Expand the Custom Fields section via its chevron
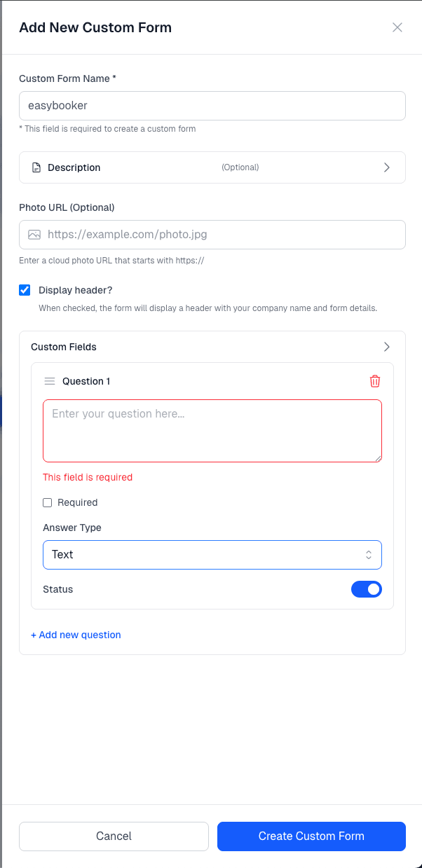Image resolution: width=422 pixels, height=868 pixels. pos(386,346)
